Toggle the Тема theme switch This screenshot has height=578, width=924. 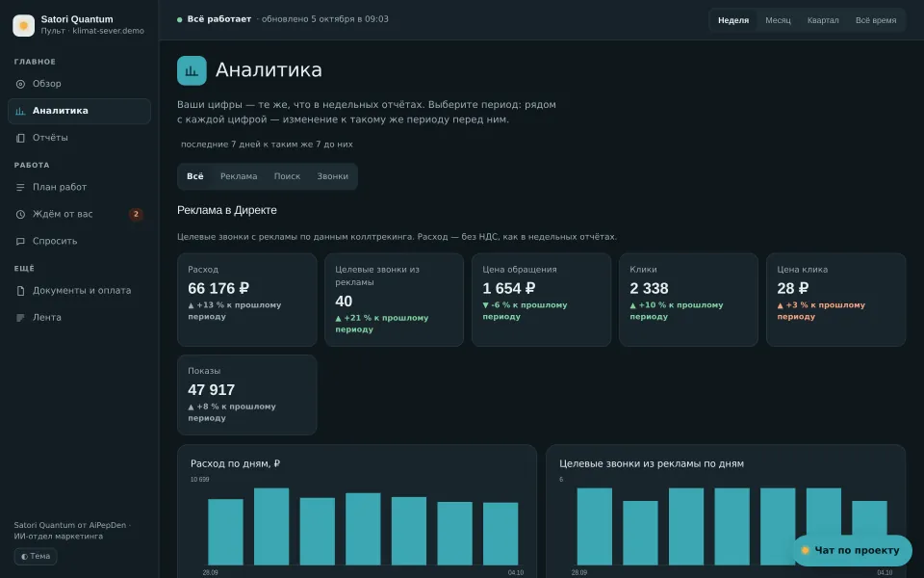click(36, 556)
